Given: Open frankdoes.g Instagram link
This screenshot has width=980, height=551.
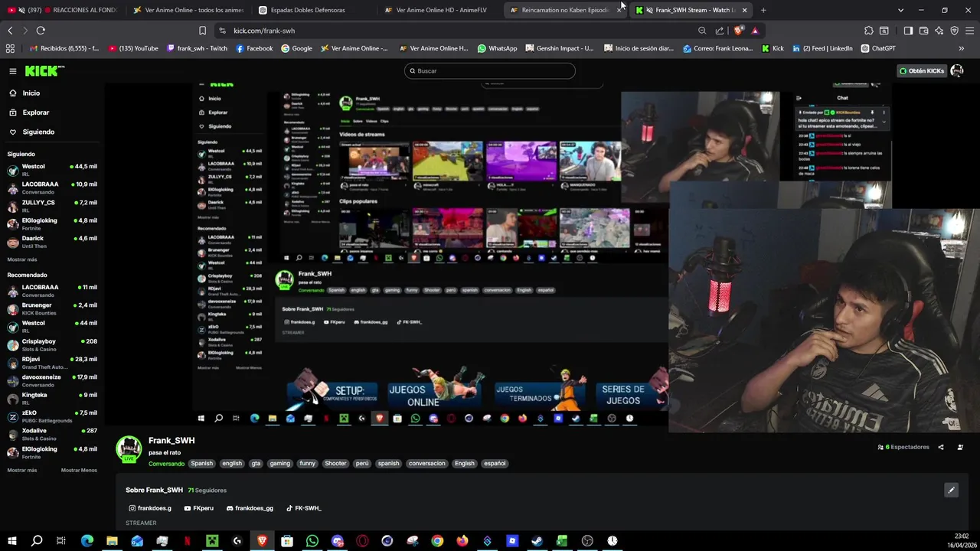Looking at the screenshot, I should (x=150, y=508).
